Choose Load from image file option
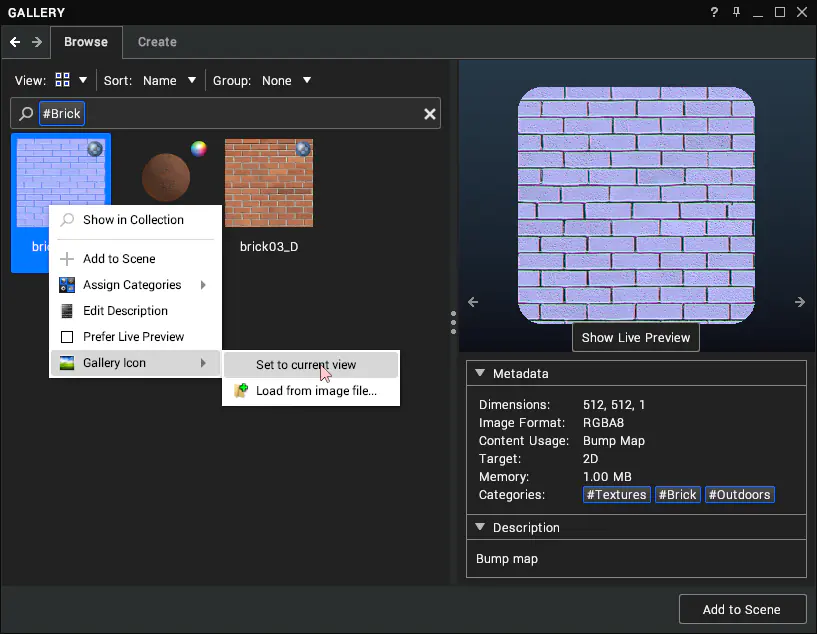 coord(311,391)
